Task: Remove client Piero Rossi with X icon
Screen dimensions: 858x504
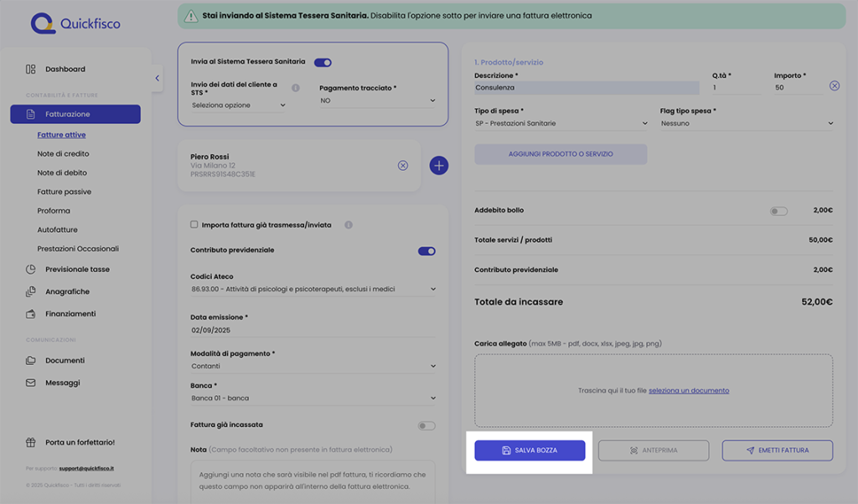Action: point(402,166)
